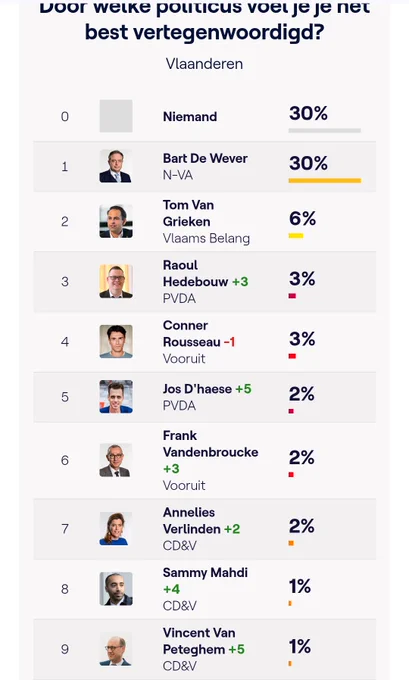Select Raoul Hedebouw's portrait thumbnail

116,281
